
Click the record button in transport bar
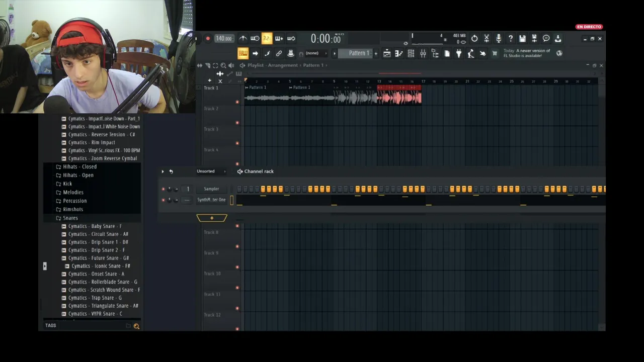[x=208, y=39]
